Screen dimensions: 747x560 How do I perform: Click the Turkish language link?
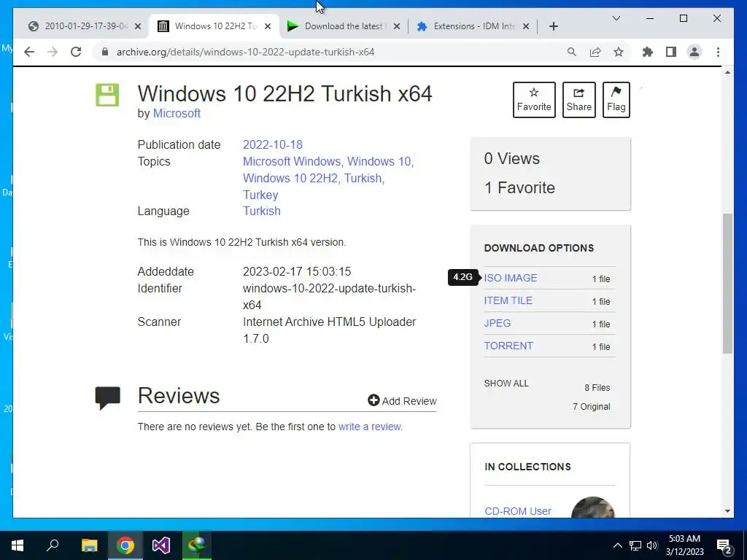(x=262, y=211)
